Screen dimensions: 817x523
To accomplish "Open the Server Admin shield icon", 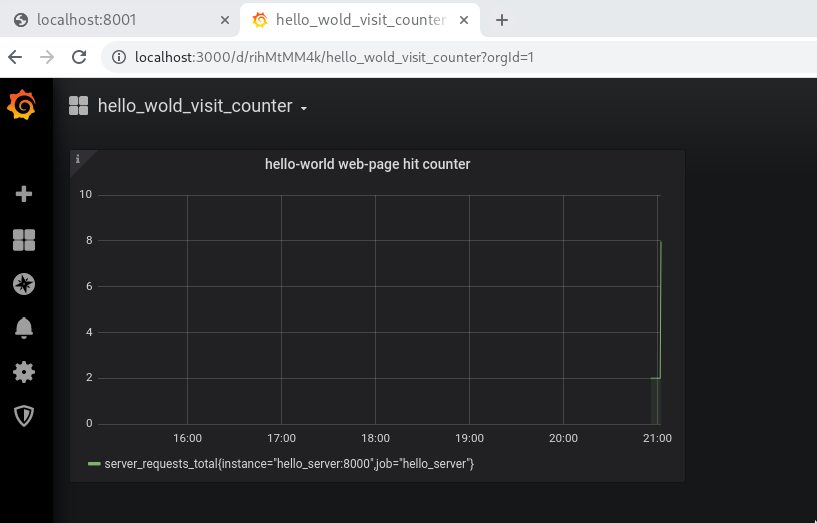I will (x=23, y=416).
